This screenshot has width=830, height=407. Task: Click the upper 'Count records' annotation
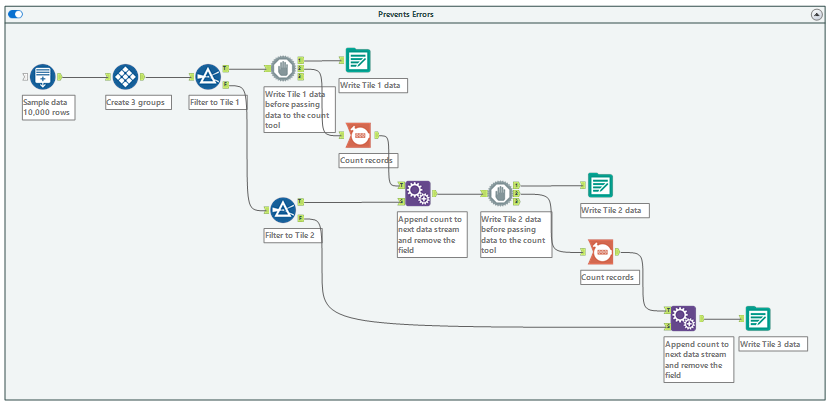pos(368,160)
